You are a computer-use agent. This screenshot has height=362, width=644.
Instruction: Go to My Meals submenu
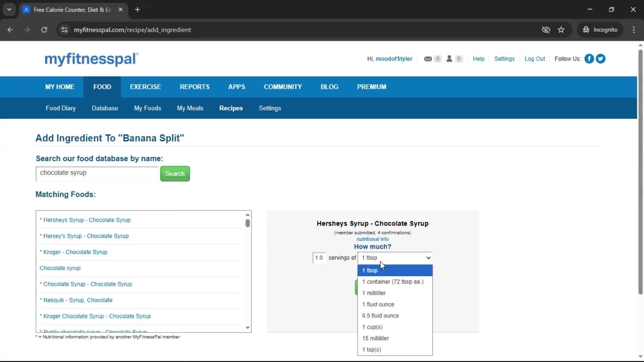(x=190, y=108)
